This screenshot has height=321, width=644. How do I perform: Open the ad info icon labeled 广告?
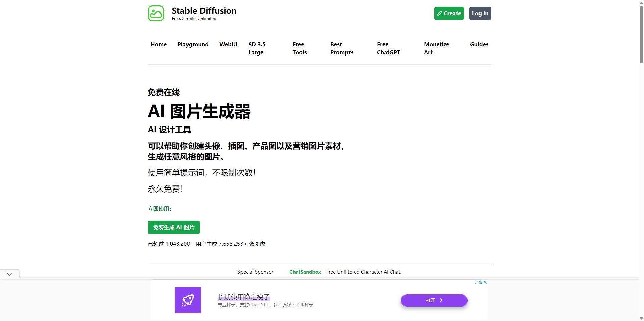tap(479, 282)
